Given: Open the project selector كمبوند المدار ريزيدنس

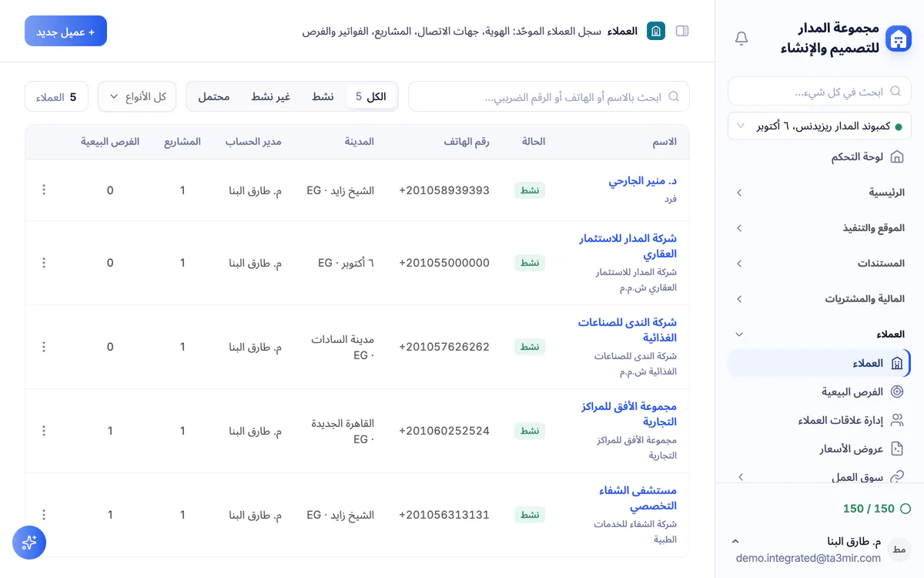Looking at the screenshot, I should click(x=819, y=126).
